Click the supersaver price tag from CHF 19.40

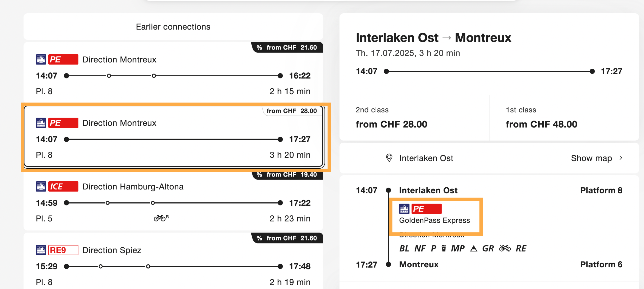287,175
